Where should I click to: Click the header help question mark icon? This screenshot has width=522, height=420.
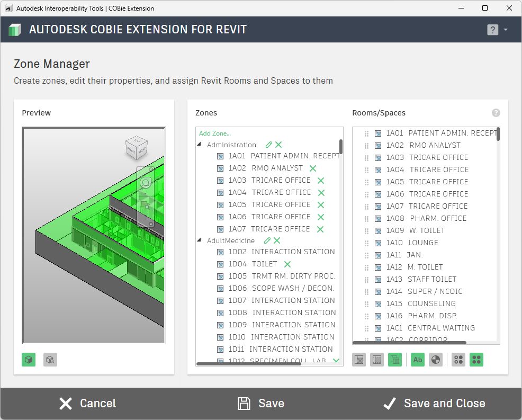pyautogui.click(x=493, y=30)
